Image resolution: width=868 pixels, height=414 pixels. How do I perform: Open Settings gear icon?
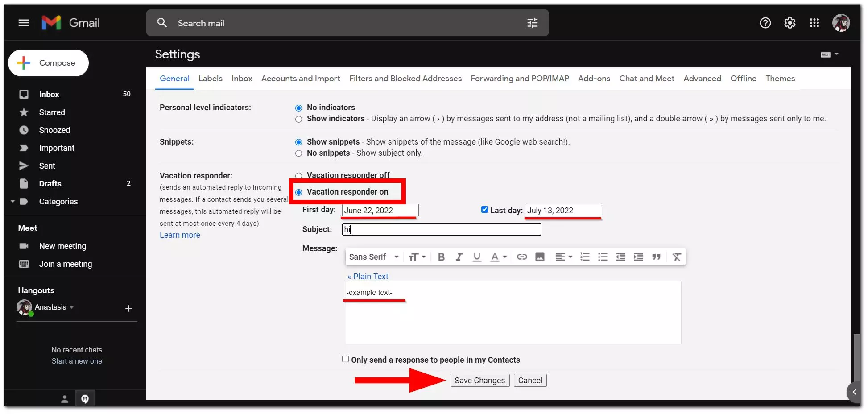click(x=790, y=23)
